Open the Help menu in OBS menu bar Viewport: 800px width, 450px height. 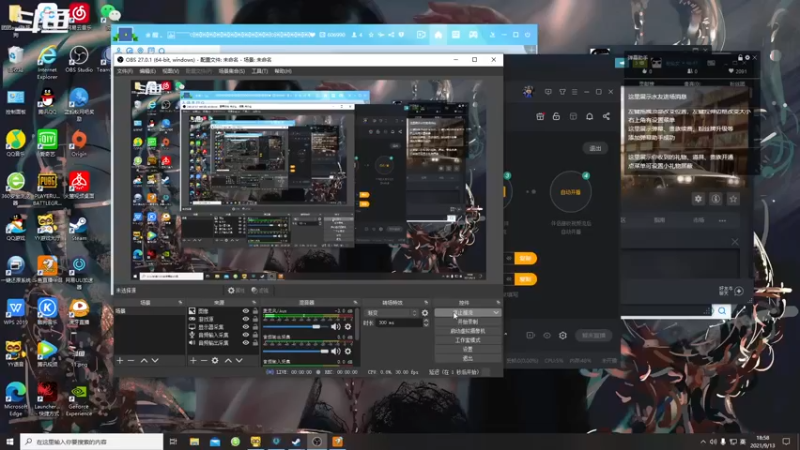click(283, 71)
